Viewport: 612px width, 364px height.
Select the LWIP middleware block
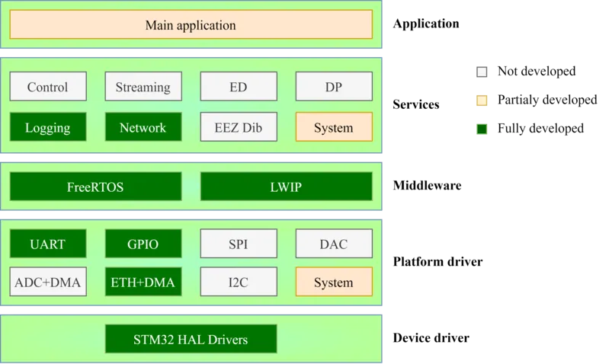[286, 187]
